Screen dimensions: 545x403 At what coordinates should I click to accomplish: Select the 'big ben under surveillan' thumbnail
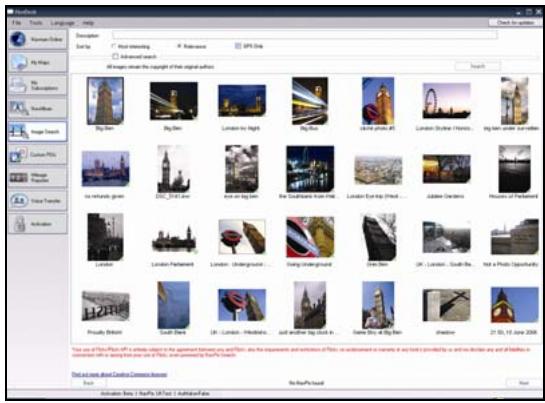coord(514,101)
